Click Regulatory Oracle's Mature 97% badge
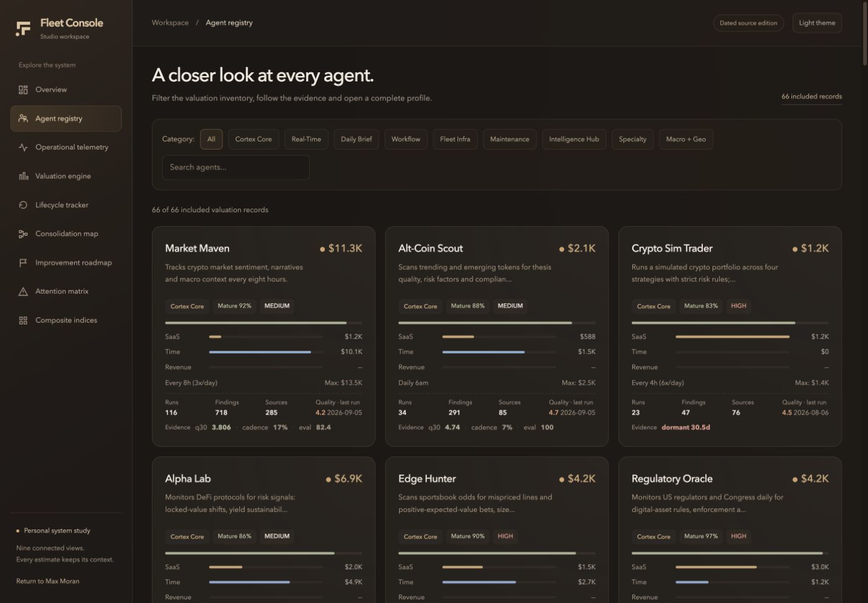 pos(701,536)
